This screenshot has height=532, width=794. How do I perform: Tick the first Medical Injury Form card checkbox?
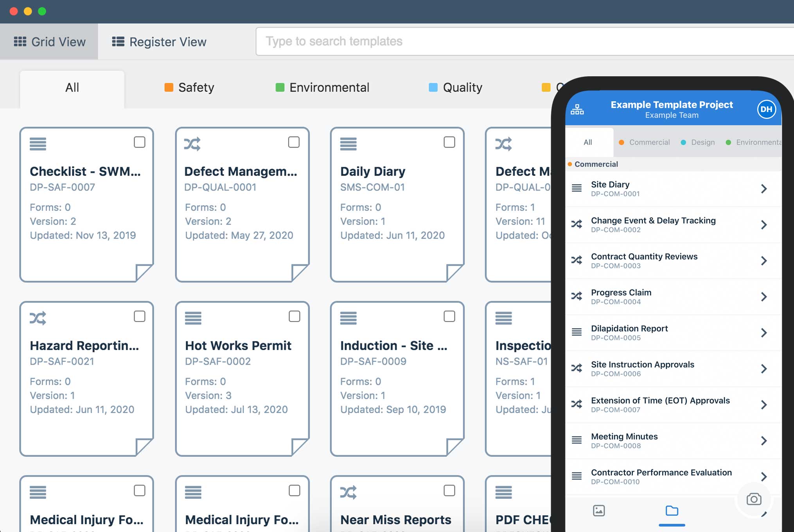[x=140, y=490]
